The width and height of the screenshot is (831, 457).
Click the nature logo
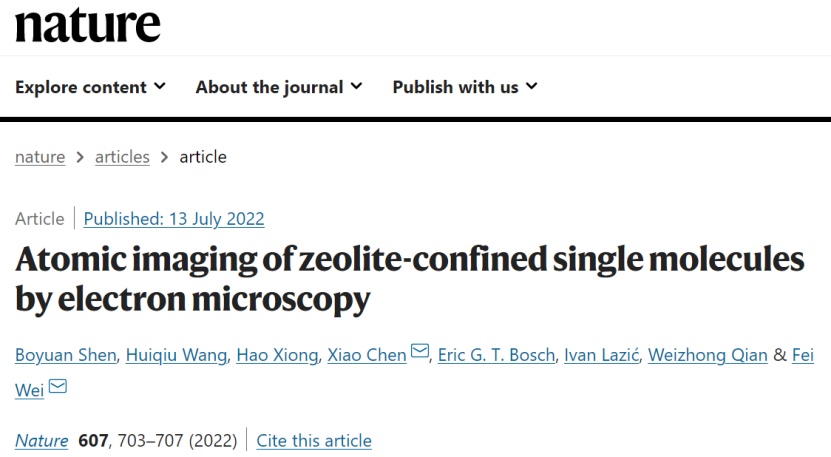coord(87,25)
